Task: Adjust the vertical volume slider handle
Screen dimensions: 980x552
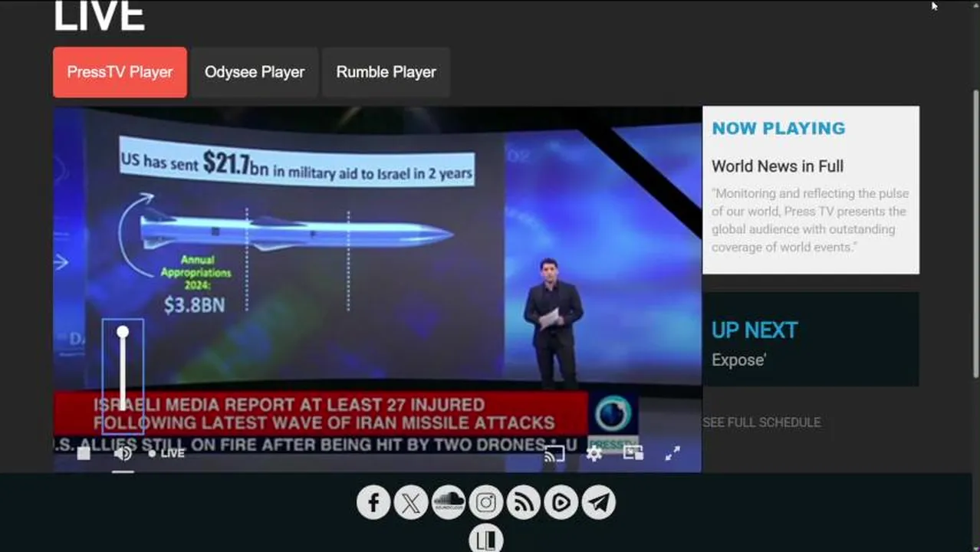Action: [x=123, y=332]
